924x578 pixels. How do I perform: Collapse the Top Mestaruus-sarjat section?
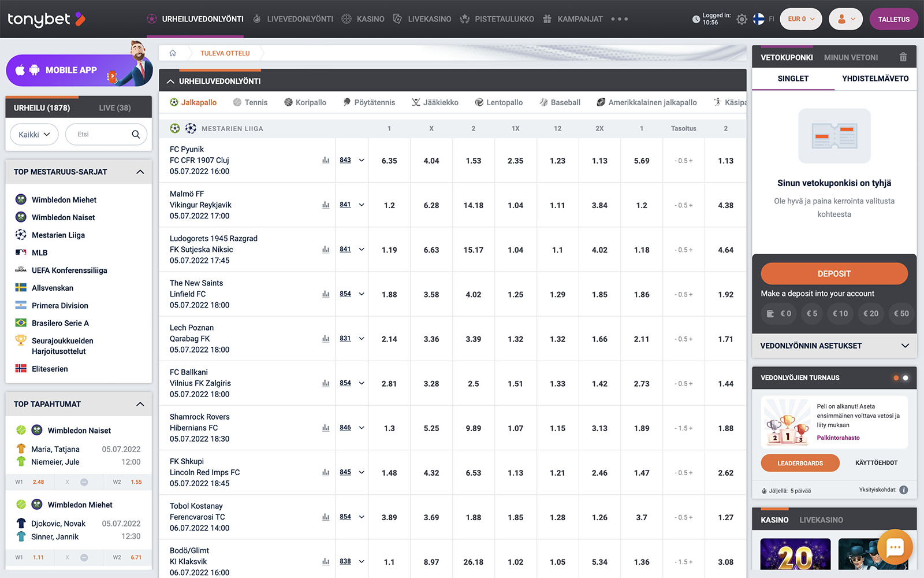[x=140, y=172]
